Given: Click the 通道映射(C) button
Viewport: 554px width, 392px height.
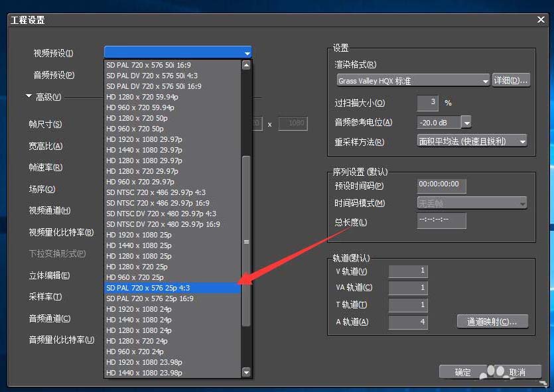Looking at the screenshot, I should tap(493, 322).
